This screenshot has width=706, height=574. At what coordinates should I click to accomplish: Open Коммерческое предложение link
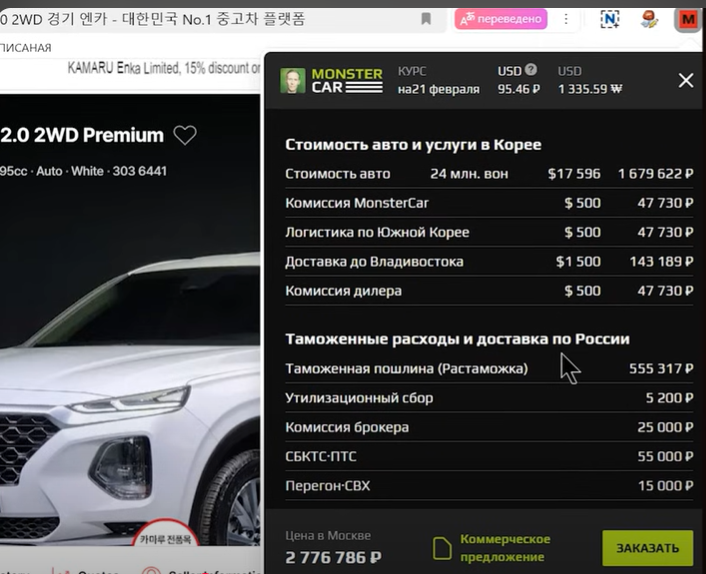505,548
